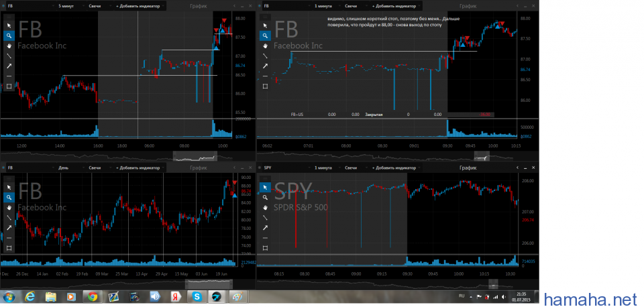Click 'Добавить индикатор' in FB 5-minute chart
Screen dimensions: 644x307
[140, 6]
